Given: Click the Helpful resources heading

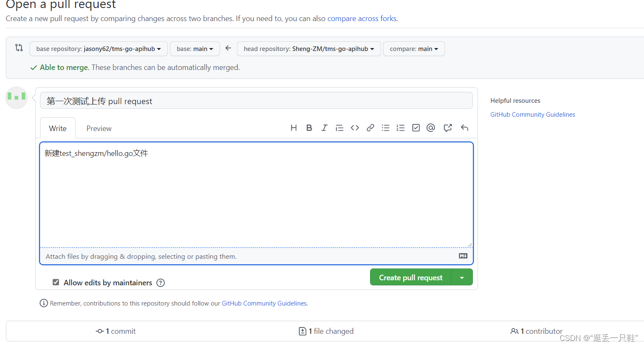Looking at the screenshot, I should 515,101.
